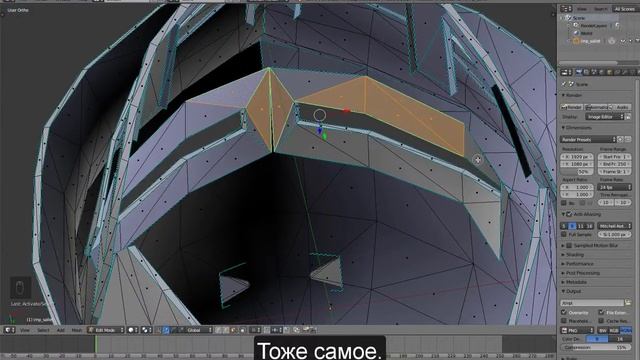The width and height of the screenshot is (640, 360).
Task: Open the Select menu in 3D header
Action: click(43, 330)
